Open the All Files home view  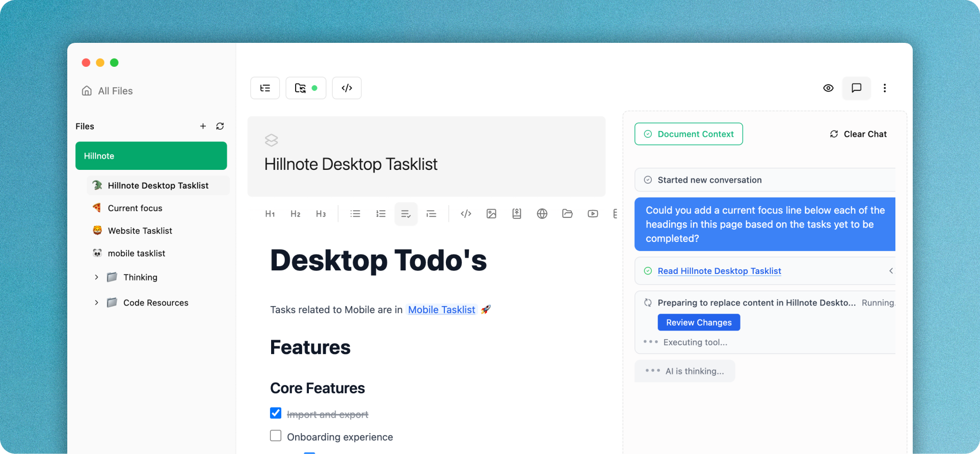point(108,91)
